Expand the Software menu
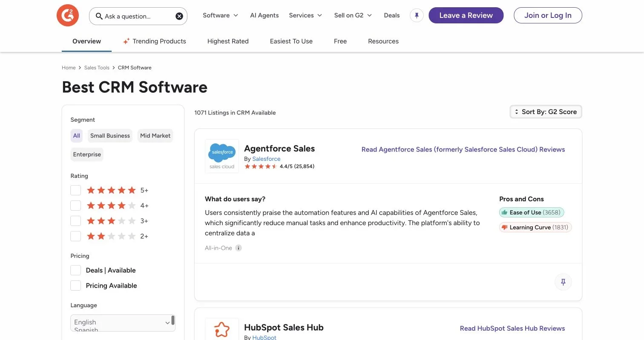This screenshot has width=644, height=340. tap(220, 15)
